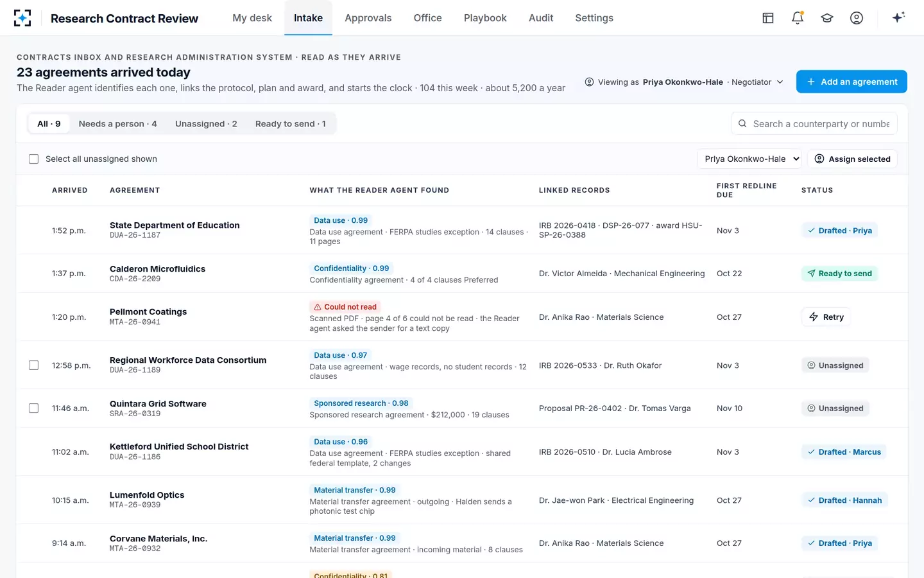Viewport: 924px width, 578px height.
Task: Open Corvane Materials, Inc. agreement
Action: tap(158, 539)
